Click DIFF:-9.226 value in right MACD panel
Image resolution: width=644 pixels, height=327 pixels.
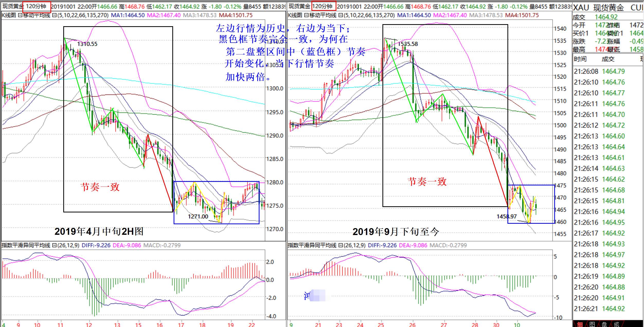(x=382, y=245)
